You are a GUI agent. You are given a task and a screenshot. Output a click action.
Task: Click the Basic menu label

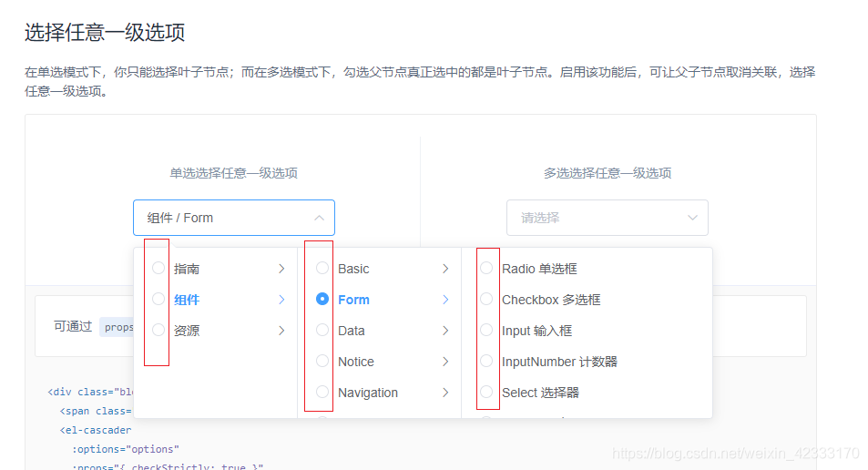353,269
